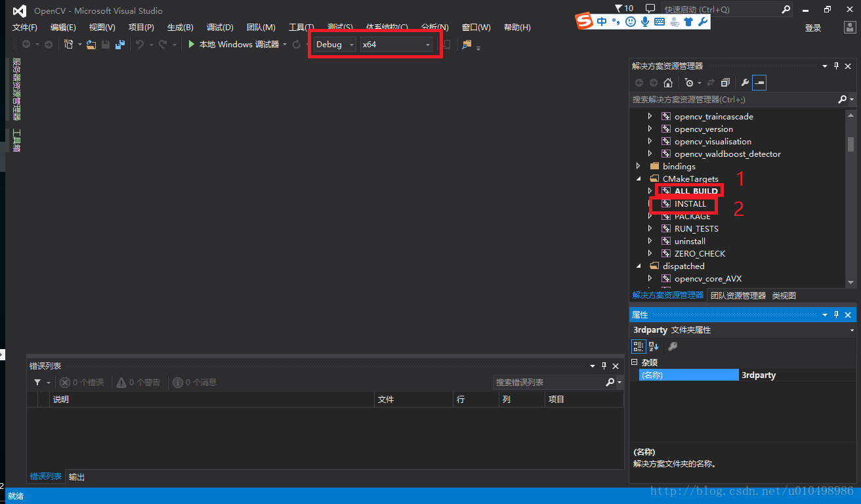Toggle the 0 messages filter button
861x504 pixels.
coord(195,382)
